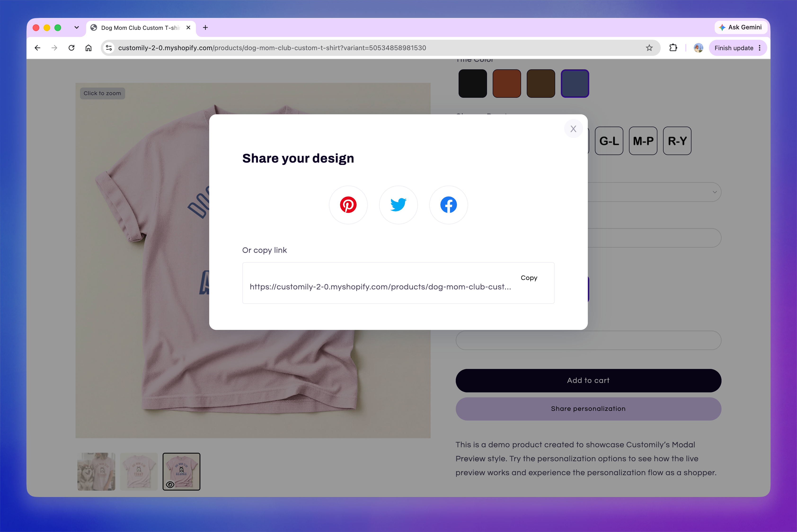Screen dimensions: 797x532
Task: Share design on Pinterest
Action: [348, 205]
